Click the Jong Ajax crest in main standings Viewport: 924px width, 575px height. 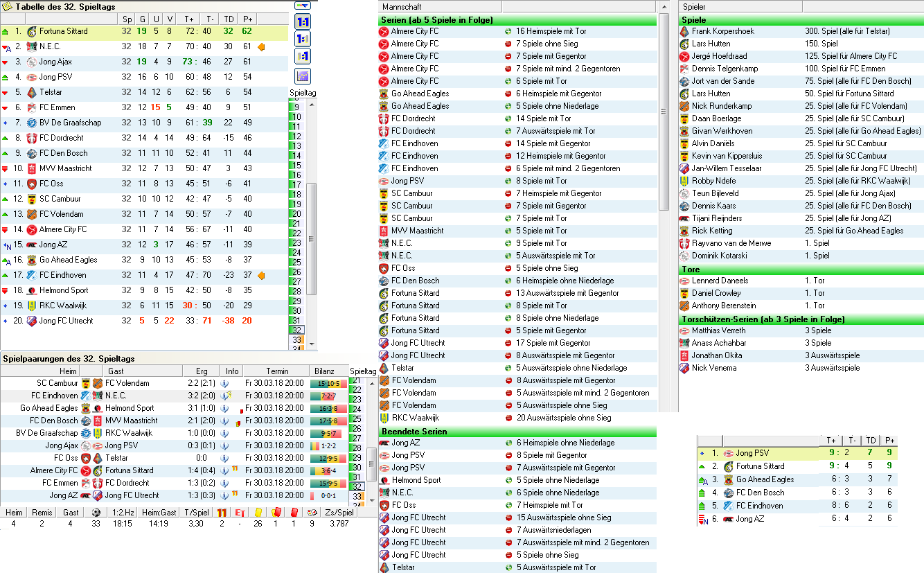31,62
